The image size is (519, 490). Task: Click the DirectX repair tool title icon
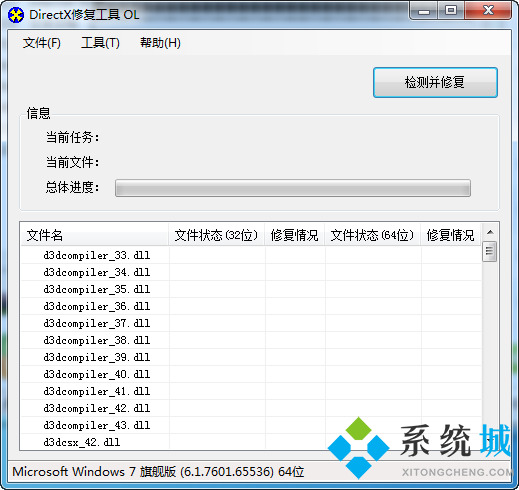click(x=16, y=15)
